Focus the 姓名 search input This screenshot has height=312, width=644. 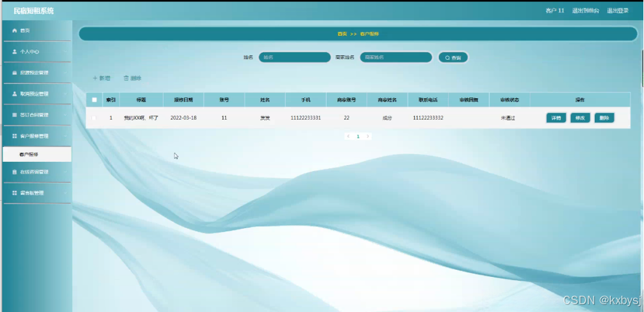pos(295,58)
